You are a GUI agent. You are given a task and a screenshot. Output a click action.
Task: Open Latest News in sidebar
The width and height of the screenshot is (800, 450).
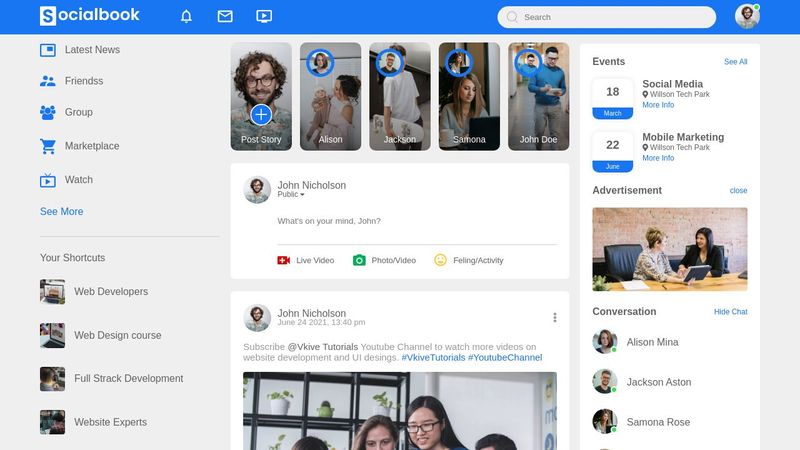[x=91, y=50]
